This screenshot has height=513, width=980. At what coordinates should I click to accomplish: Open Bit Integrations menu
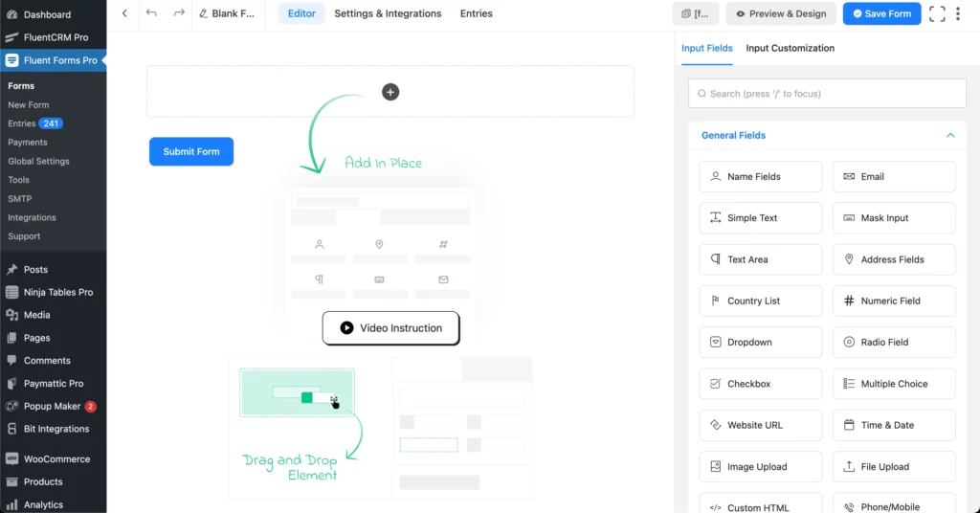coord(54,430)
